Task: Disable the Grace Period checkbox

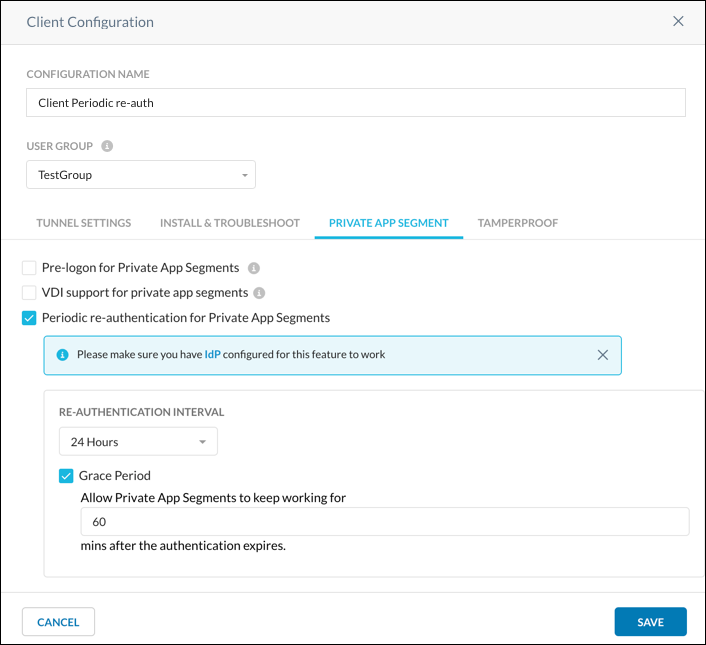Action: point(67,476)
